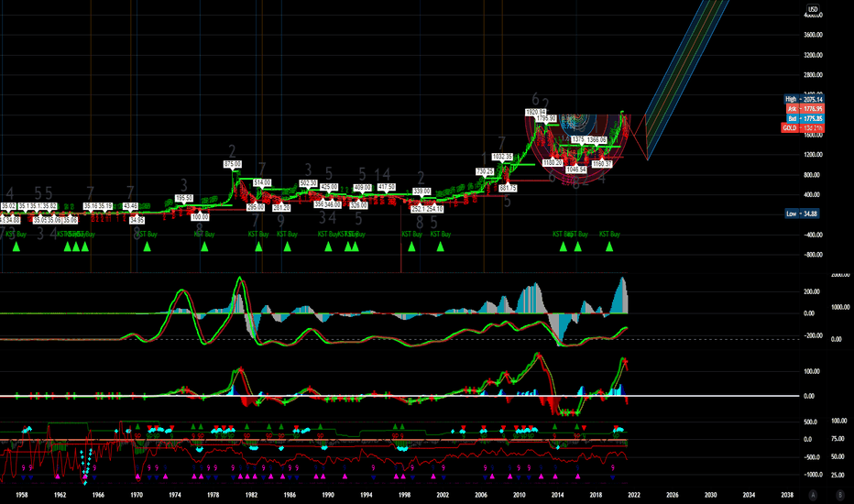
Task: Click the 1795.90 pivot label
Action: [x=546, y=118]
